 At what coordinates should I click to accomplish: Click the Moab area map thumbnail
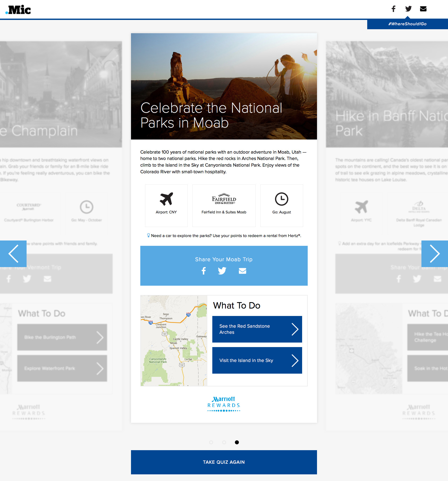pyautogui.click(x=174, y=341)
